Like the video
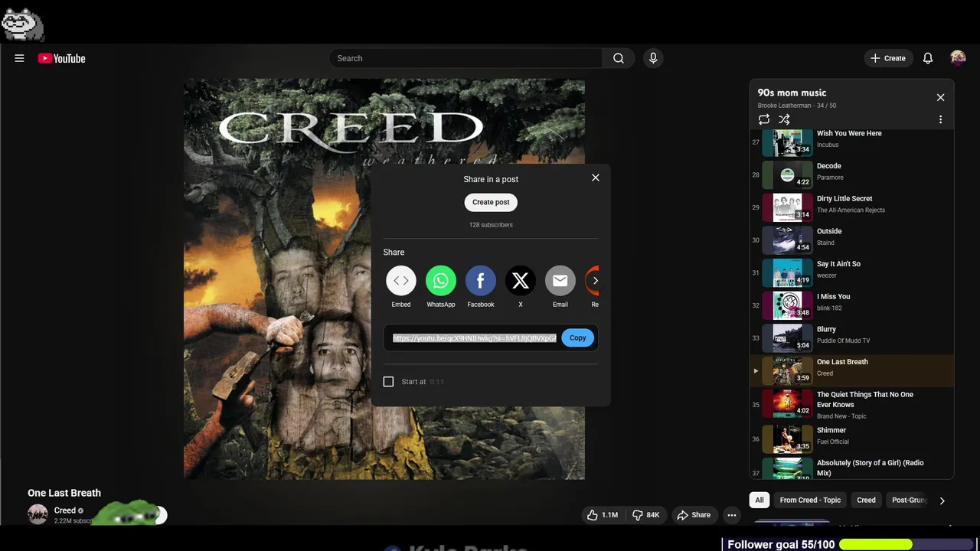980x551 pixels. (x=603, y=515)
